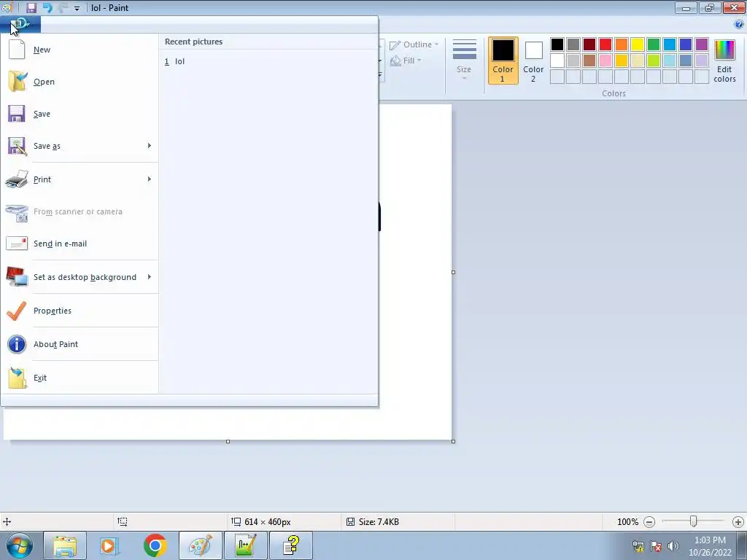Click the Open folder icon
This screenshot has width=747, height=560.
click(18, 82)
